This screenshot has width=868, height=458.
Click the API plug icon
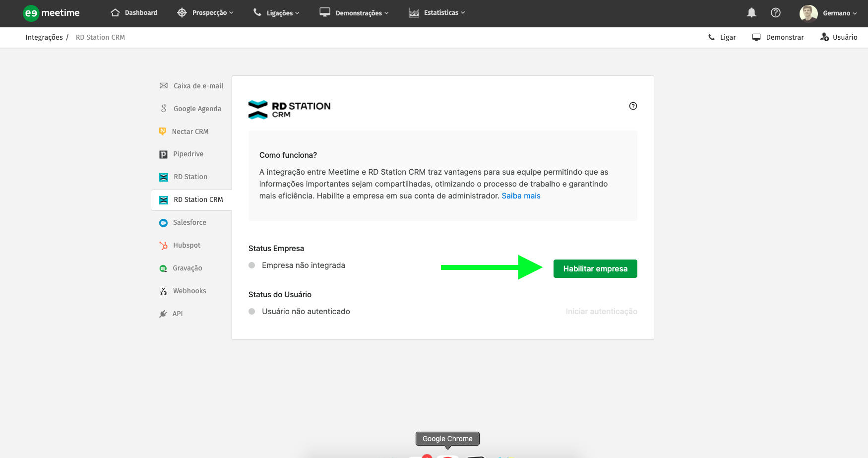(163, 314)
